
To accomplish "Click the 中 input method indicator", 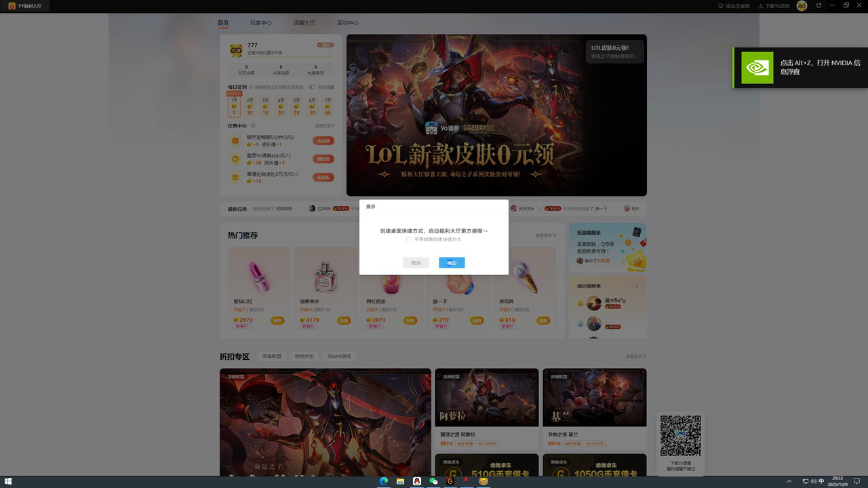I will point(821,482).
